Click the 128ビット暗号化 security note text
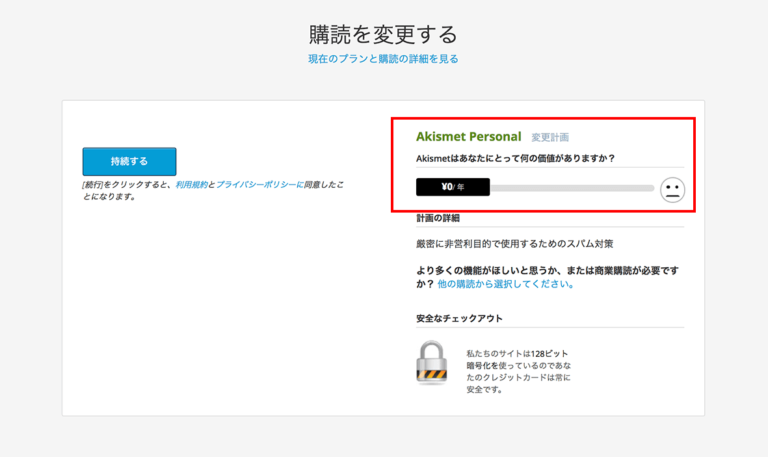The height and width of the screenshot is (457, 768). (519, 371)
